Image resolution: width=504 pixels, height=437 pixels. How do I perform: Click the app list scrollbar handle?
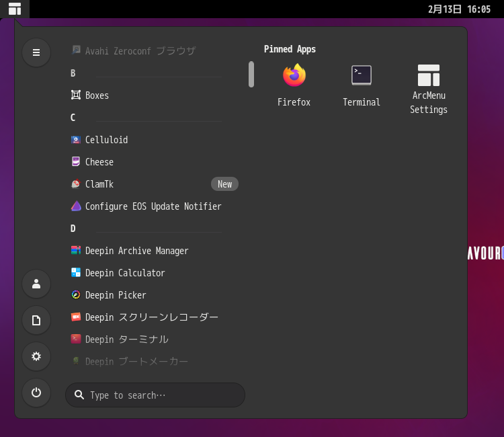tap(251, 74)
